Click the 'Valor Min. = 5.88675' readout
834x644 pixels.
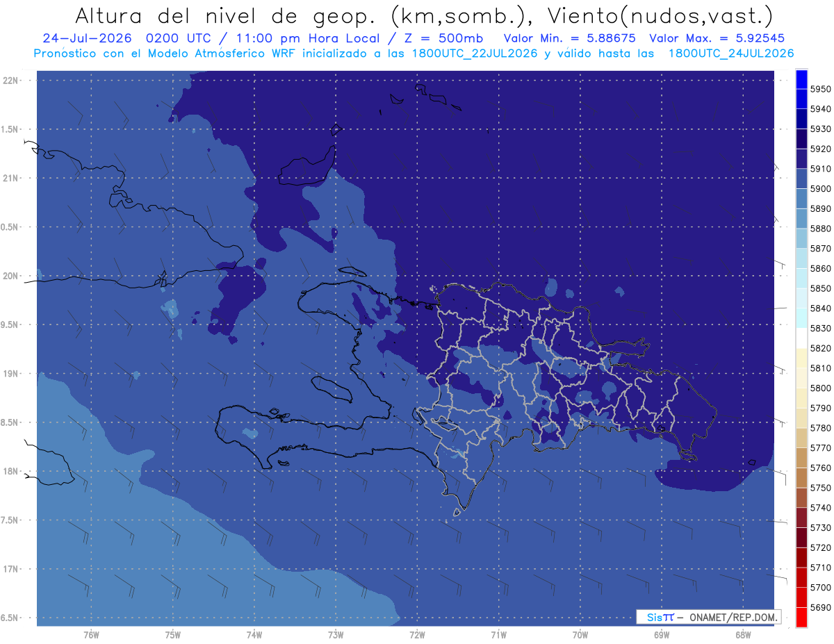tap(569, 39)
